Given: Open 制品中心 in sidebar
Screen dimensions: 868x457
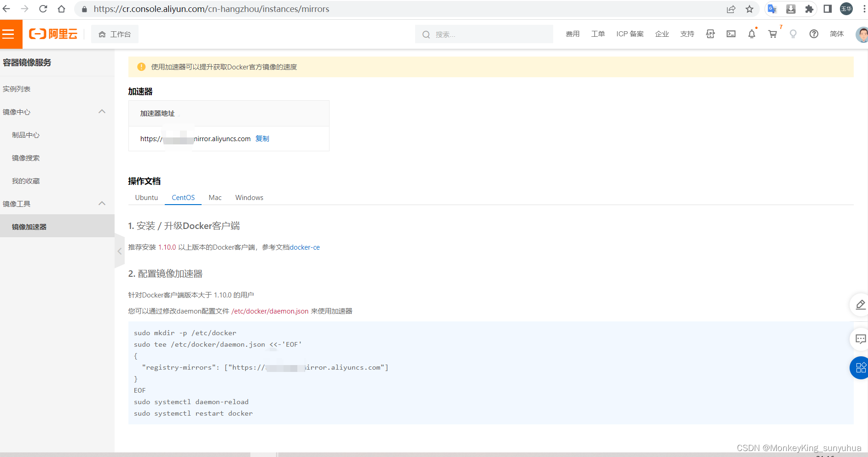Looking at the screenshot, I should tap(26, 135).
